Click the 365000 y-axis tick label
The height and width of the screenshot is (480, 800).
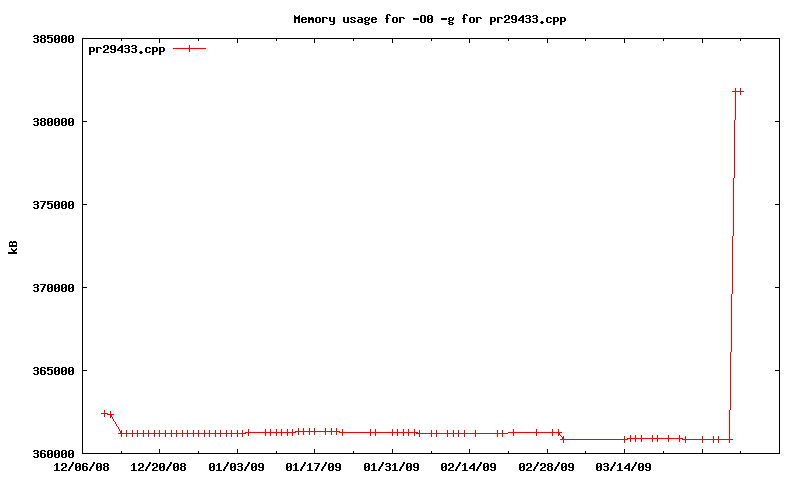click(54, 371)
